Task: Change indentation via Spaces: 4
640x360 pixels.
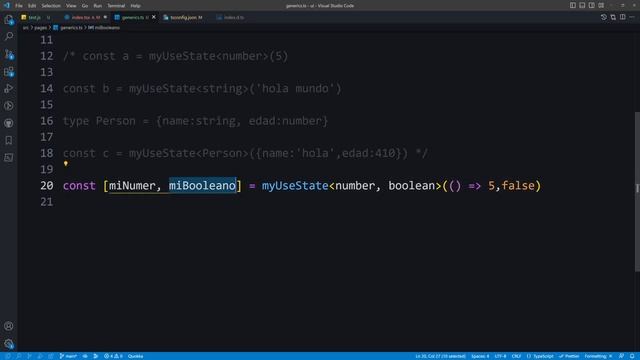Action: tap(480, 356)
